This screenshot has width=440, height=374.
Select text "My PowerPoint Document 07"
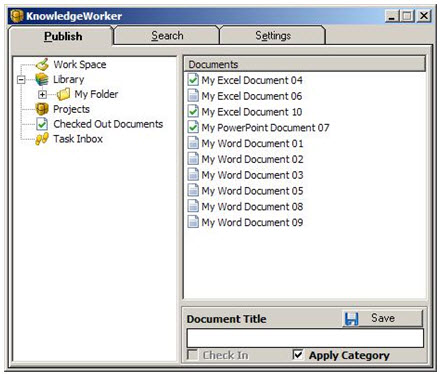point(265,128)
